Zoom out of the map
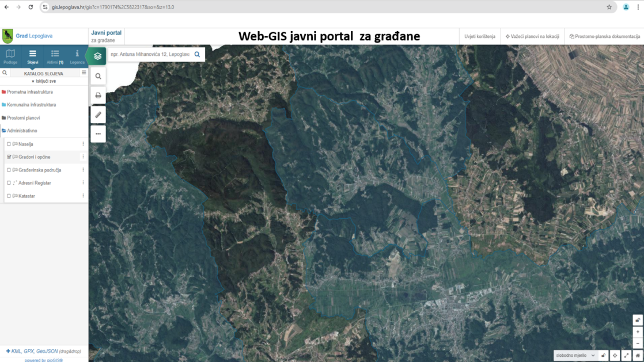Image resolution: width=644 pixels, height=362 pixels. coord(638,343)
